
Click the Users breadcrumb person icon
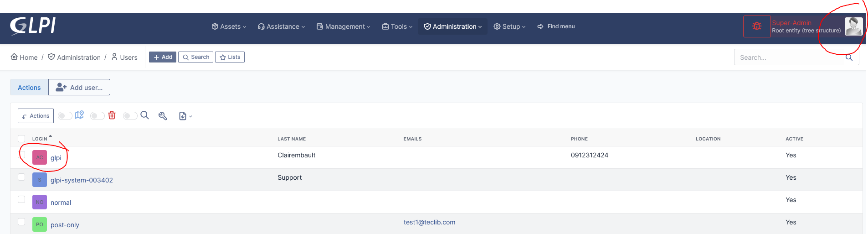coord(114,57)
